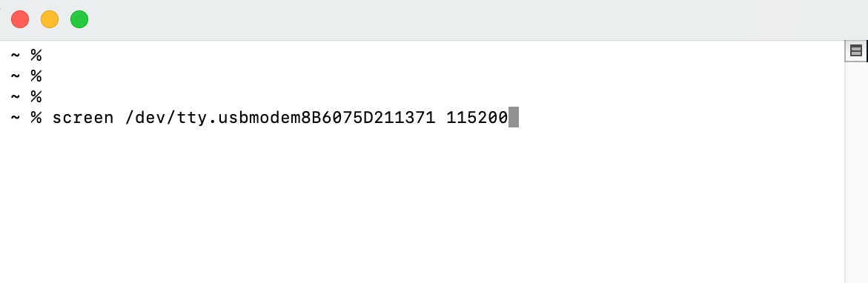Click the blank terminal area below the command

click(x=421, y=204)
